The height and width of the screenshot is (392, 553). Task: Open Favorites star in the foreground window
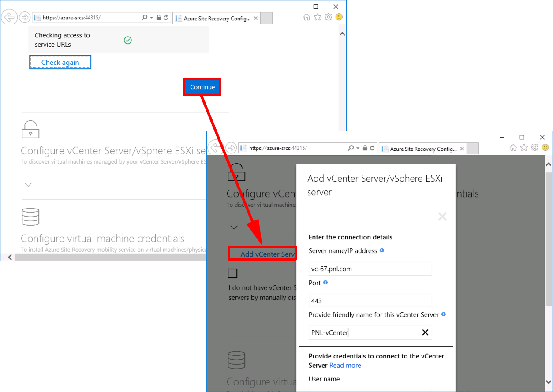point(524,147)
